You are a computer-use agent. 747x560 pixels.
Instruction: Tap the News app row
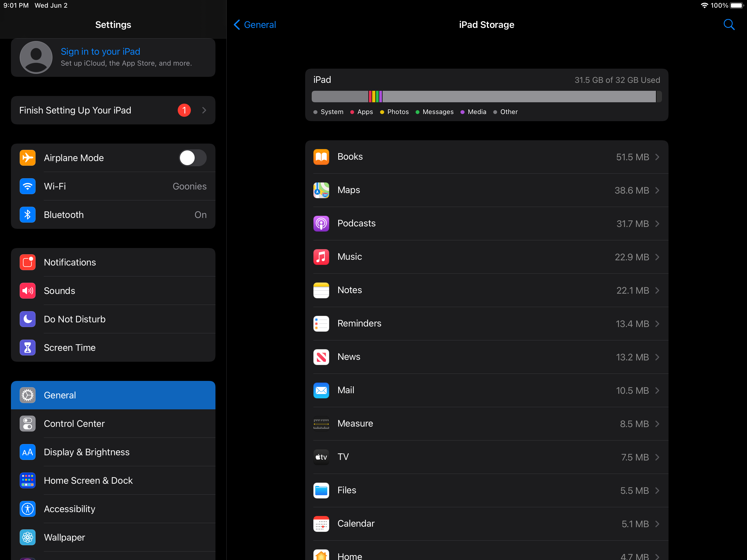(x=486, y=357)
